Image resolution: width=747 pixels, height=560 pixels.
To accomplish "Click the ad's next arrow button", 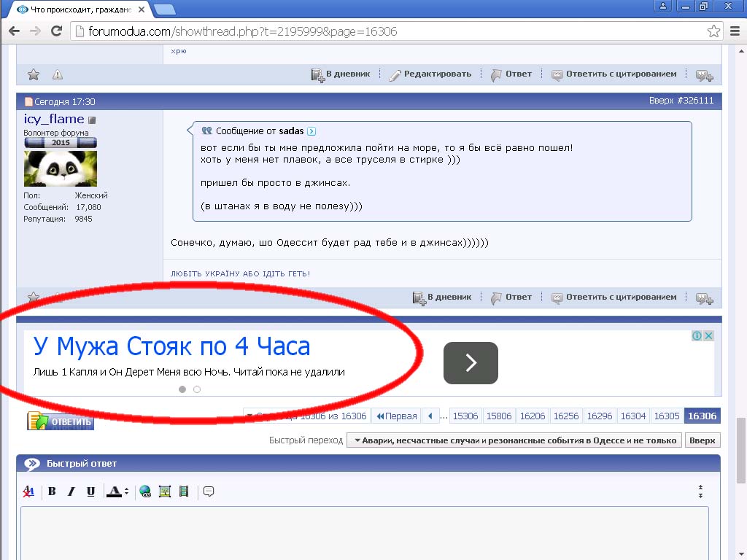I will (x=471, y=362).
